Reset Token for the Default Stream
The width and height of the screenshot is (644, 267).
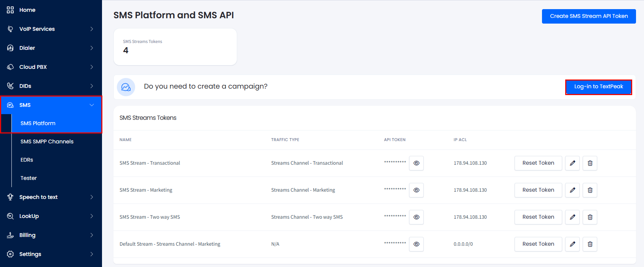(x=538, y=244)
